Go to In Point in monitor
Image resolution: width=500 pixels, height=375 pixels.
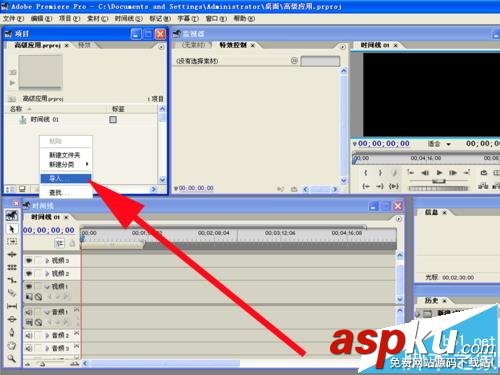click(x=366, y=186)
